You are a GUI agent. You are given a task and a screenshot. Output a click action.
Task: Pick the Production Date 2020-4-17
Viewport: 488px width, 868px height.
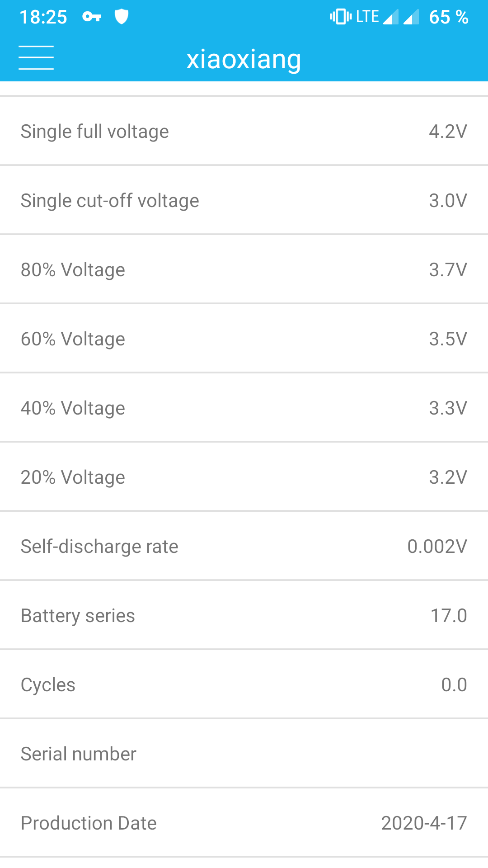pos(423,823)
